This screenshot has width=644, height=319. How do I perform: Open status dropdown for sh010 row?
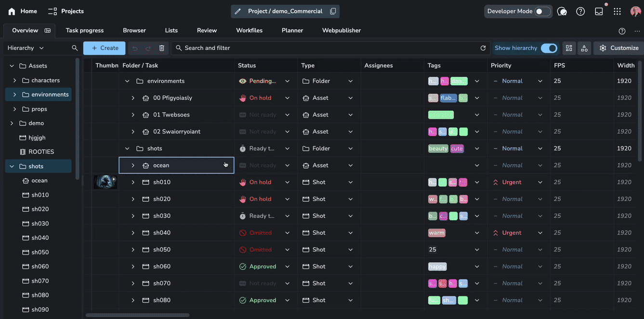click(288, 182)
